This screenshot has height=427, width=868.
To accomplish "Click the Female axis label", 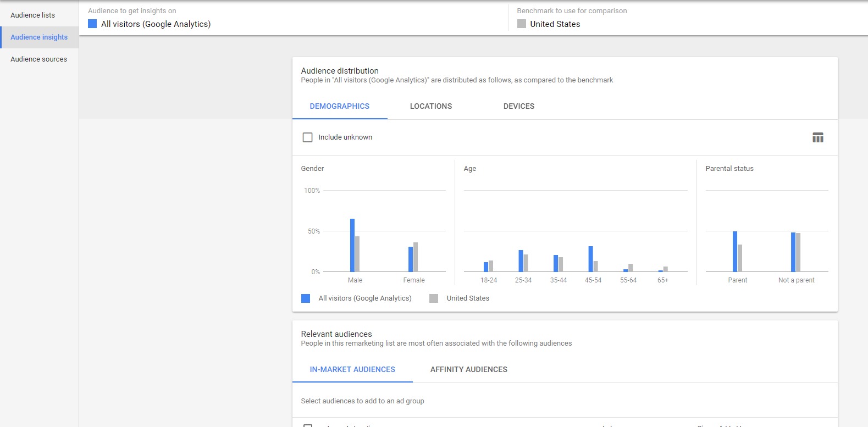I will pyautogui.click(x=414, y=280).
